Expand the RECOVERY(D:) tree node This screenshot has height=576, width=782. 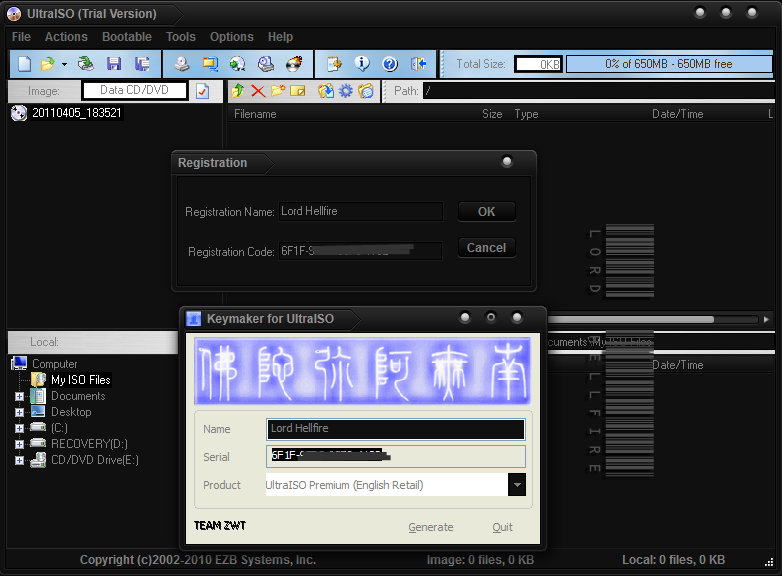pos(19,444)
